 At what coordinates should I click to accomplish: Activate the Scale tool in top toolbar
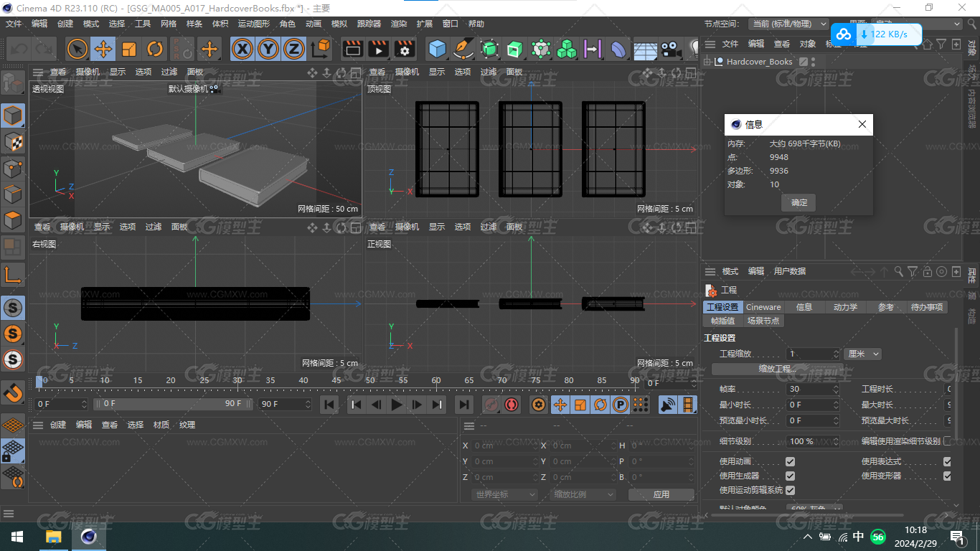129,49
